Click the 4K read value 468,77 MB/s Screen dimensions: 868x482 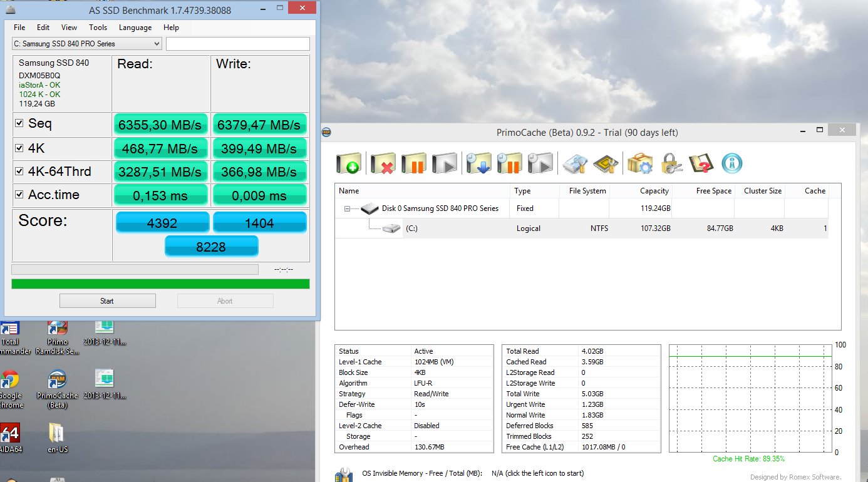[x=160, y=149]
